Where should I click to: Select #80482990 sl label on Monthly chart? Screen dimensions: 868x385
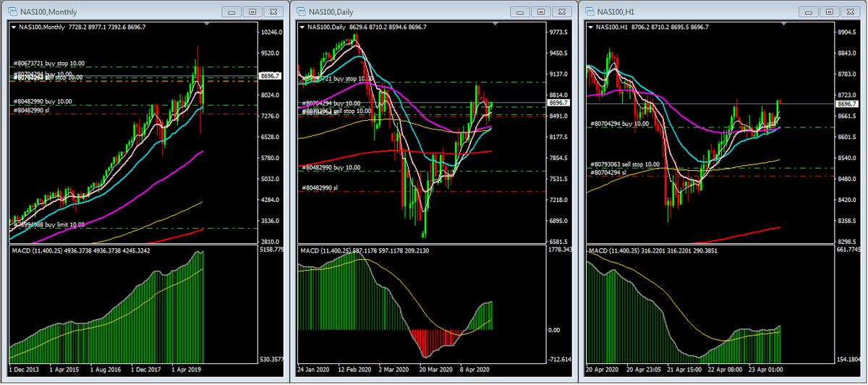31,110
